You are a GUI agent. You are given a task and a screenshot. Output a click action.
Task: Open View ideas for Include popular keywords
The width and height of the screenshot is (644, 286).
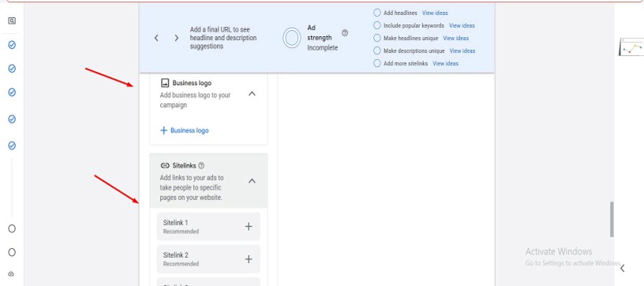(x=462, y=25)
